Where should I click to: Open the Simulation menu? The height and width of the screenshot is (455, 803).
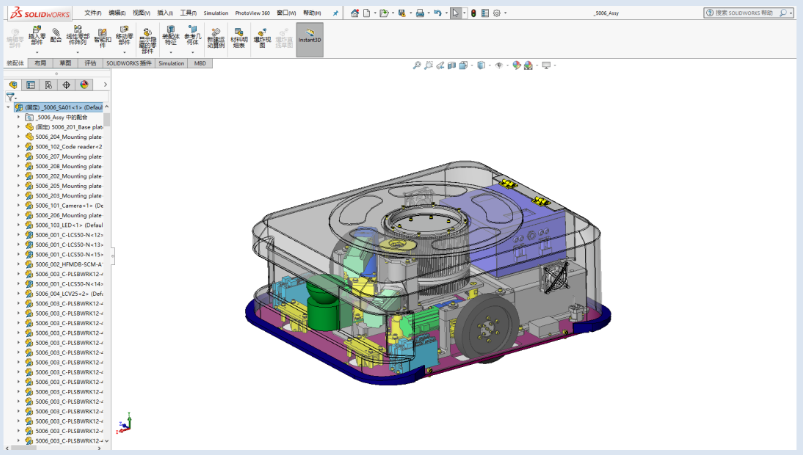[x=216, y=13]
